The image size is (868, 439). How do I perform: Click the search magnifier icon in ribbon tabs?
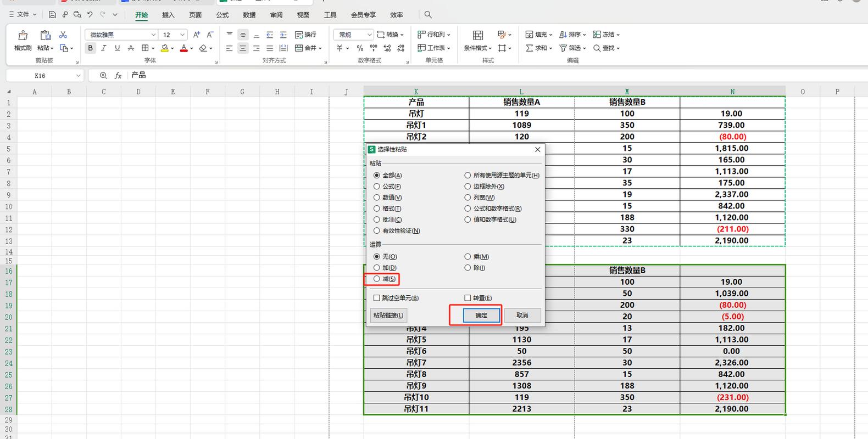click(x=428, y=15)
